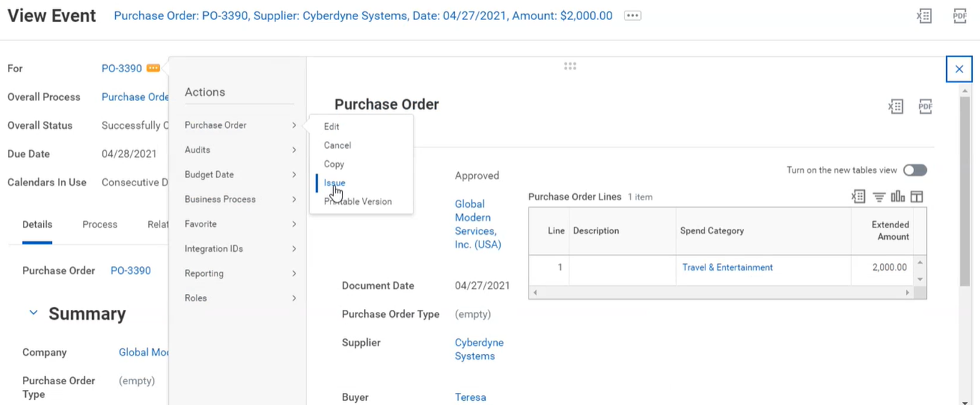980x405 pixels.
Task: Expand the Reporting submenu
Action: [240, 273]
